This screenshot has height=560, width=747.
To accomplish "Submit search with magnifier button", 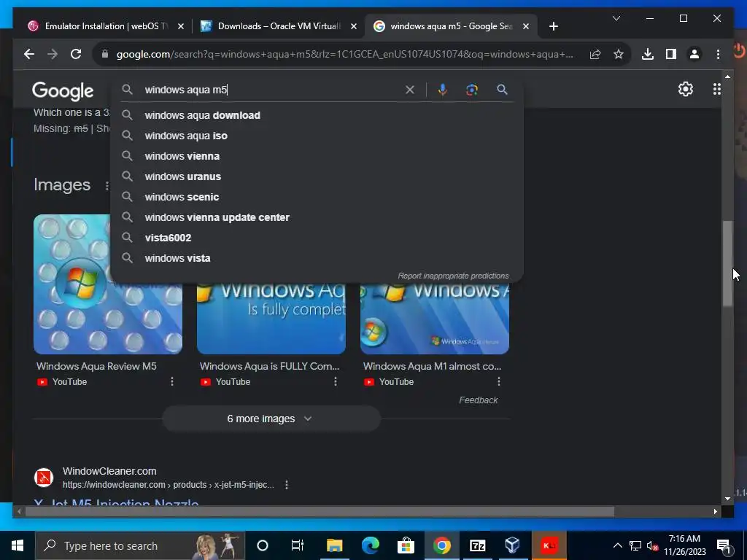I will point(502,90).
